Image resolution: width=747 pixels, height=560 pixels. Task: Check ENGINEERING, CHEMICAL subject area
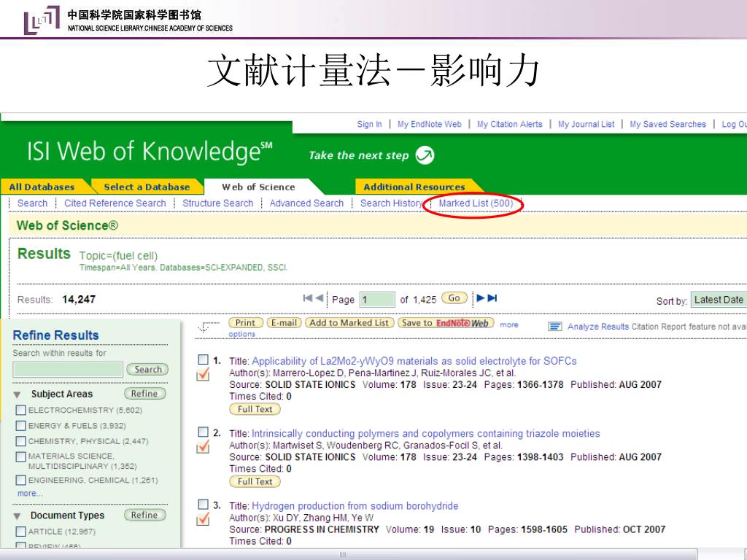coord(21,480)
